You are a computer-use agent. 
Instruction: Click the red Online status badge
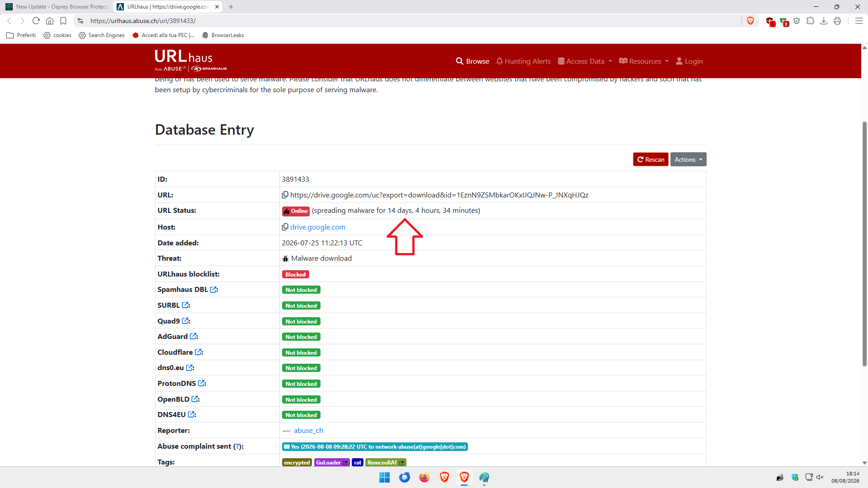pos(296,211)
